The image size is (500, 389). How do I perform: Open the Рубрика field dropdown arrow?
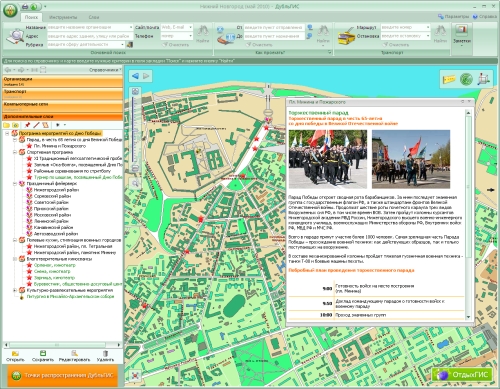(122, 44)
